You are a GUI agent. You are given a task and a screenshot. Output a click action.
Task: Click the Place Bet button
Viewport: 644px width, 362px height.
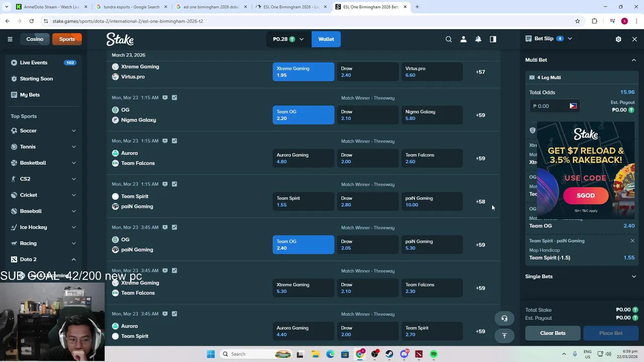coord(610,333)
